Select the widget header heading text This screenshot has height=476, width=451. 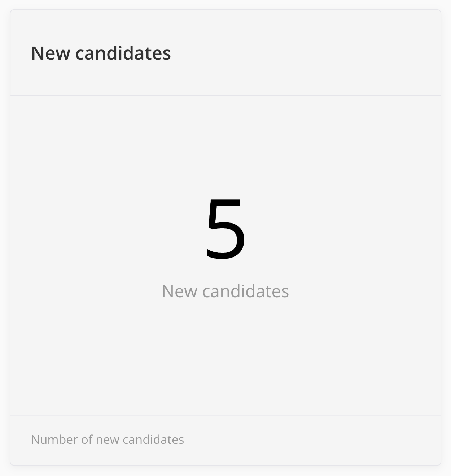[101, 53]
